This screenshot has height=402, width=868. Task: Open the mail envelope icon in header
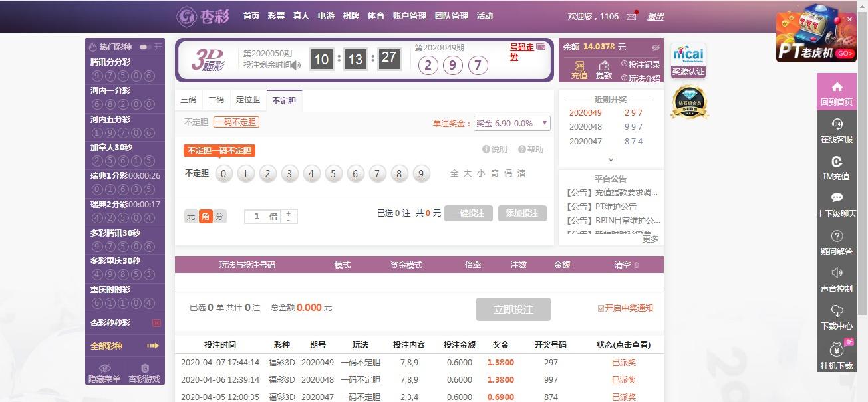(631, 17)
